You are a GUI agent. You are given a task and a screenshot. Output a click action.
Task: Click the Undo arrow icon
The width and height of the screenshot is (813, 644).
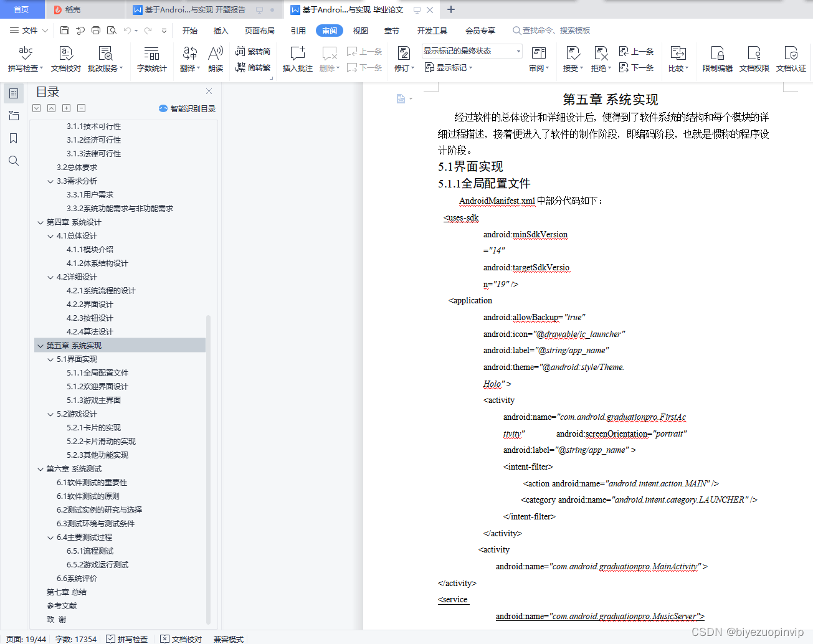127,30
